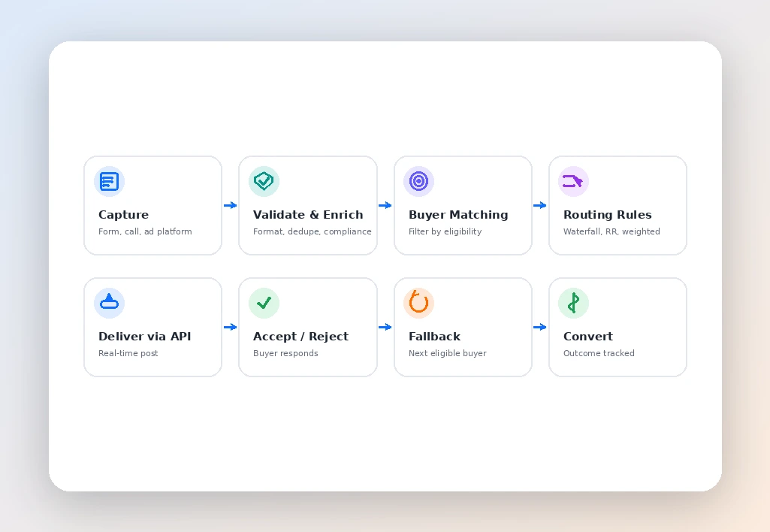Screen dimensions: 770x532
Task: Click arrow pointing to Convert card
Action: click(539, 327)
